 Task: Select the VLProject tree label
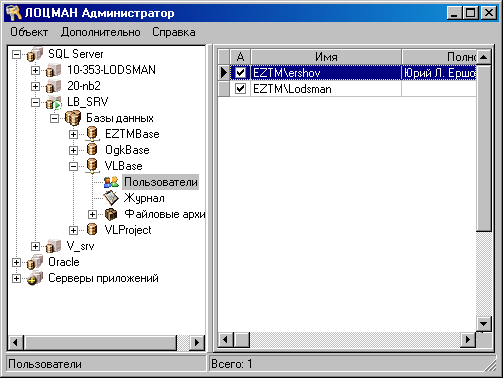coord(128,230)
